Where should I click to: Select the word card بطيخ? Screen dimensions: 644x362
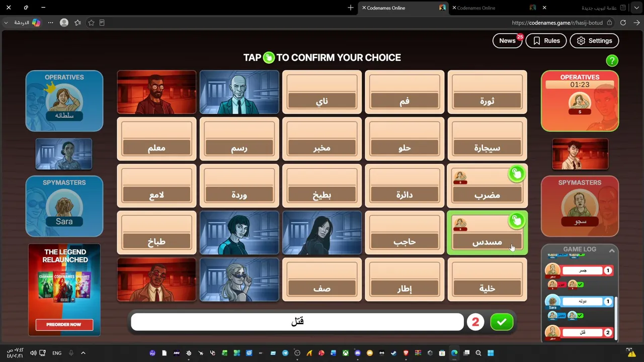tap(322, 186)
